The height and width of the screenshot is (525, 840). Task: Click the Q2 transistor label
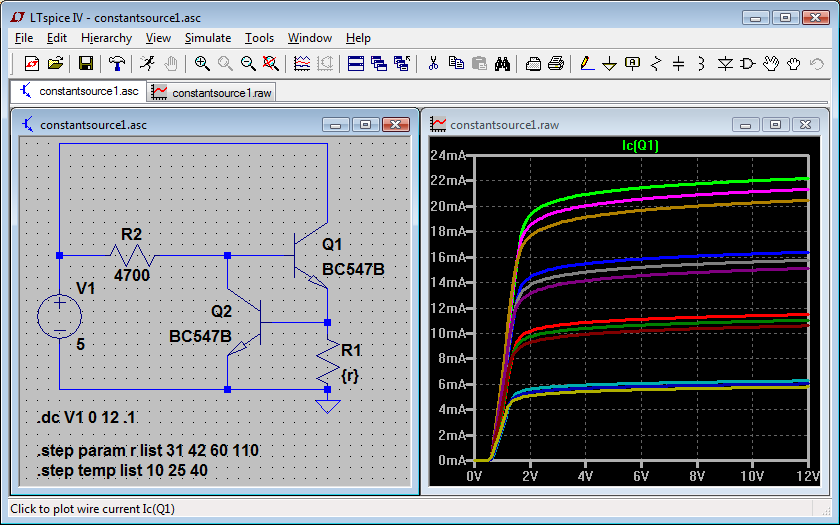coord(221,311)
